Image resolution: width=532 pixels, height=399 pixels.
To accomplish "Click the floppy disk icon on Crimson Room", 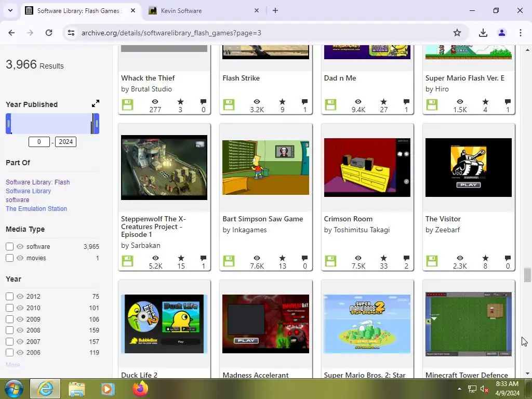I will click(x=330, y=261).
